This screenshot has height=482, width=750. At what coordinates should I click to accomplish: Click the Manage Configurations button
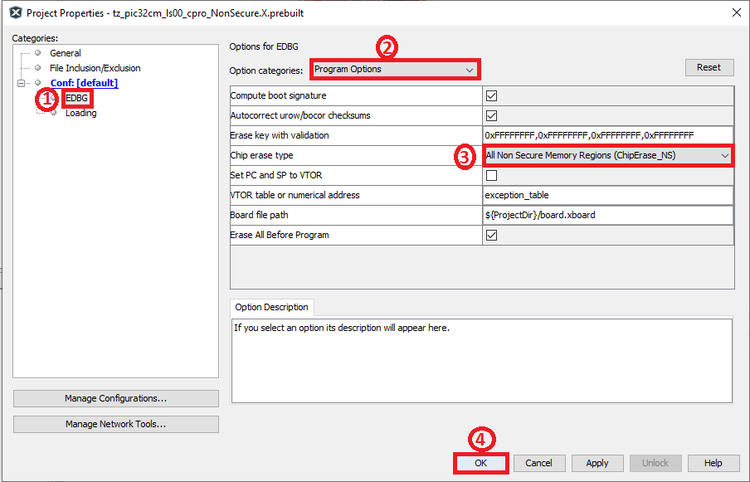(x=115, y=398)
